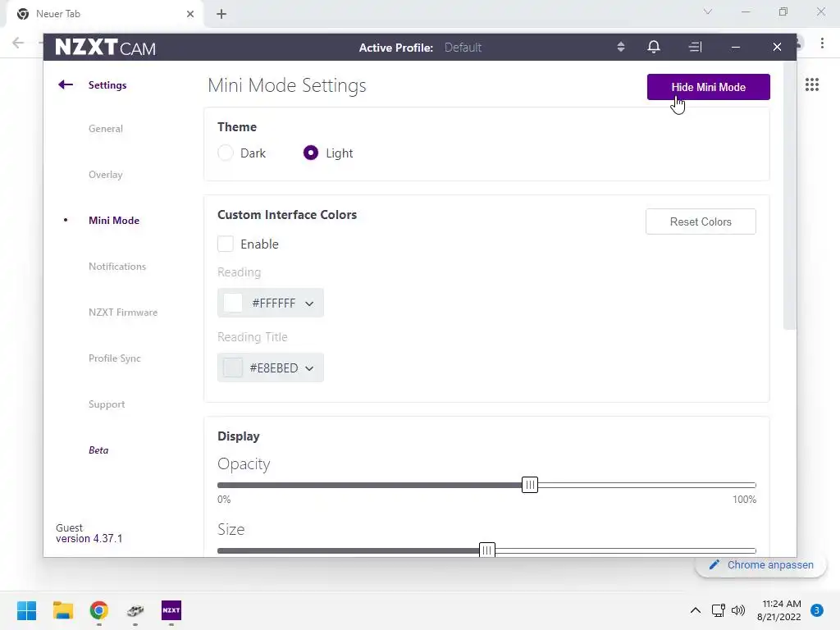Open NZXT Firmware settings
The height and width of the screenshot is (630, 840).
click(123, 313)
